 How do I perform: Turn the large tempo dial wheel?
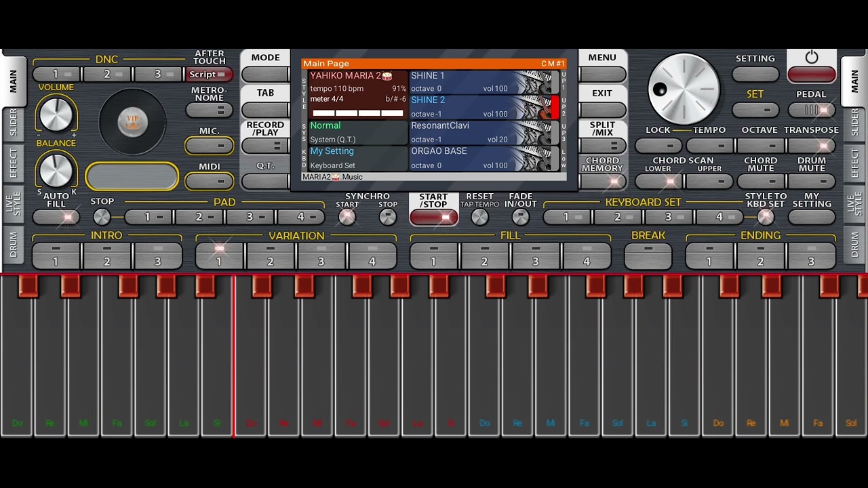pos(684,89)
